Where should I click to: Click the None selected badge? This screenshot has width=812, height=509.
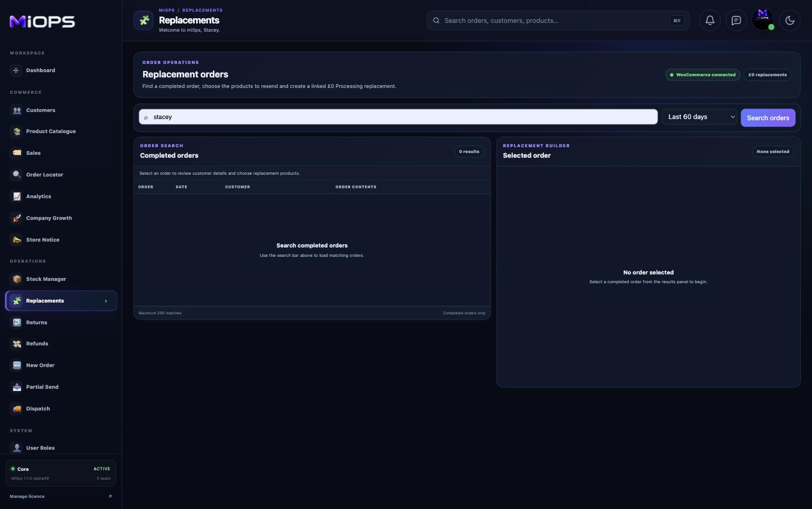click(x=773, y=151)
